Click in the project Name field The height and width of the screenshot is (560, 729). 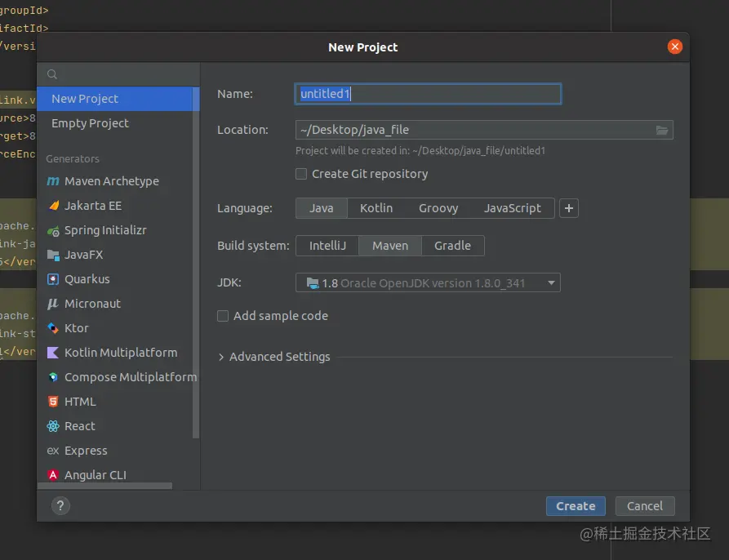[x=429, y=94]
